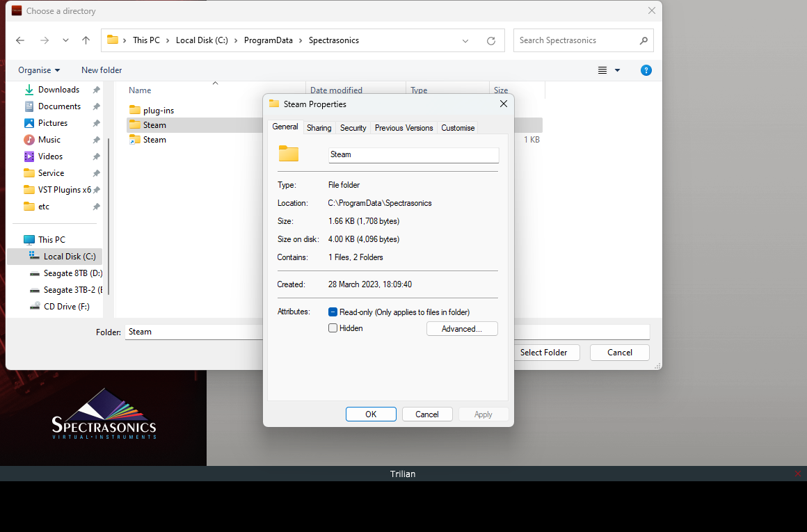This screenshot has width=807, height=532.
Task: Click the navigation pane scrollbar
Action: 108,216
